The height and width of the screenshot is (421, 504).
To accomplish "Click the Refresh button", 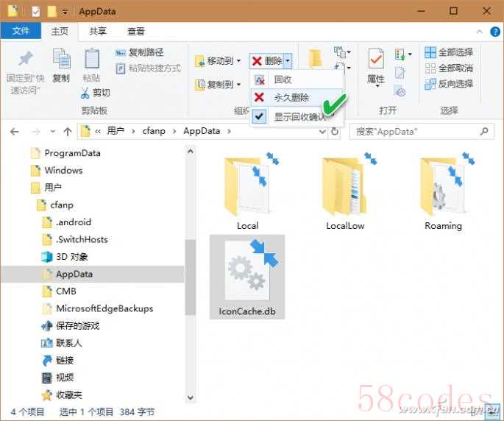I will 335,132.
